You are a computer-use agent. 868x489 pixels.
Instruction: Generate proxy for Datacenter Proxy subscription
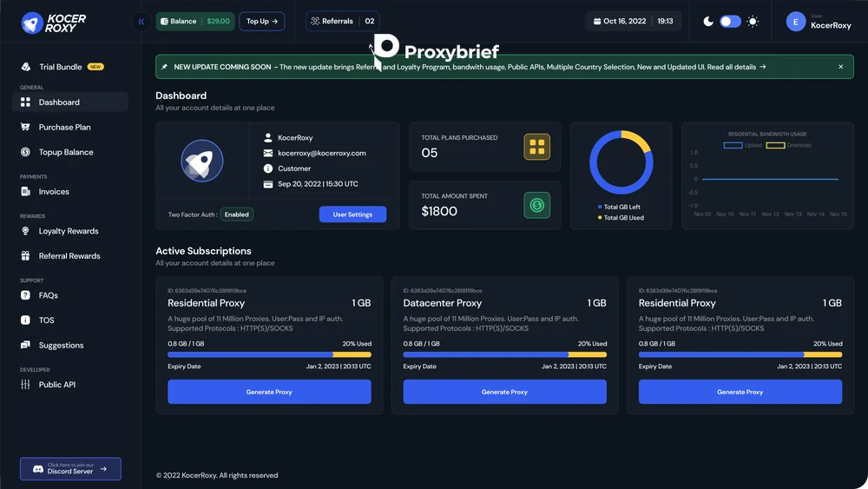pyautogui.click(x=504, y=392)
